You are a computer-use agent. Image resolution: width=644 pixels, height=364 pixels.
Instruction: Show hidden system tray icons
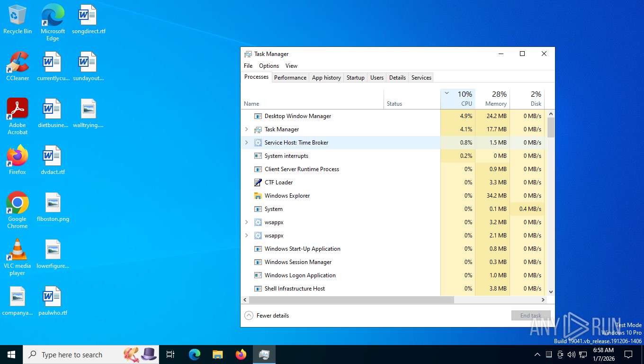[537, 355]
